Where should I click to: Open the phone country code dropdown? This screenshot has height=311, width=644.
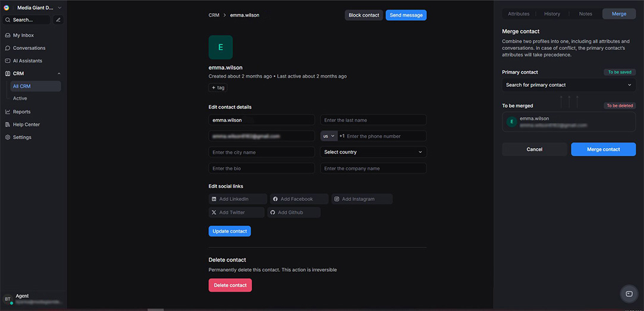[329, 136]
